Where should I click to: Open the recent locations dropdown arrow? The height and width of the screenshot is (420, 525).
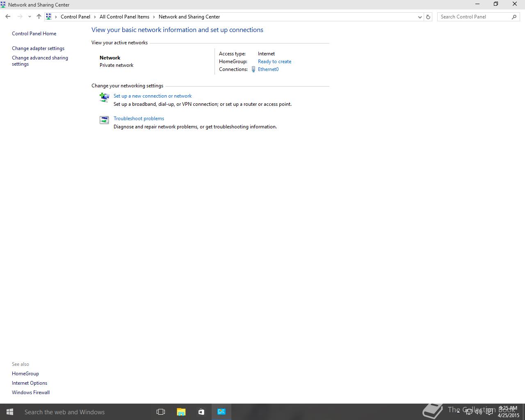30,17
